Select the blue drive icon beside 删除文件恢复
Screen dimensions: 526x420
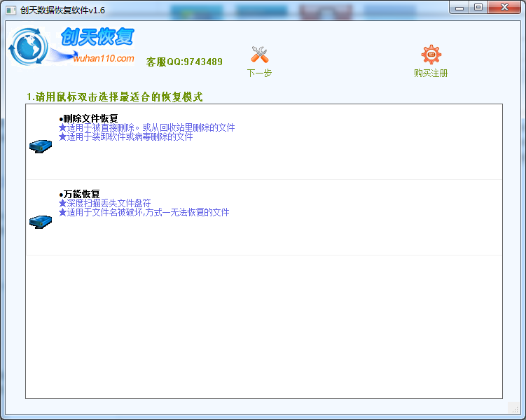coord(41,146)
